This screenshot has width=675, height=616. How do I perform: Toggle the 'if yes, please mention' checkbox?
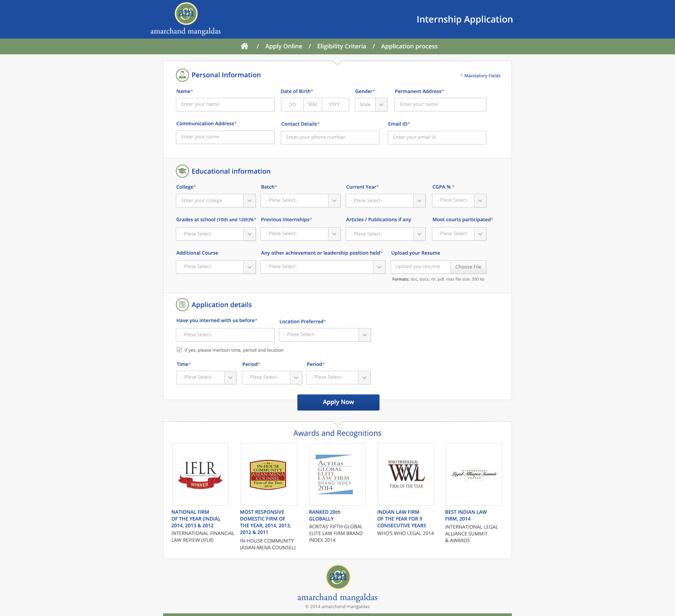click(x=179, y=350)
